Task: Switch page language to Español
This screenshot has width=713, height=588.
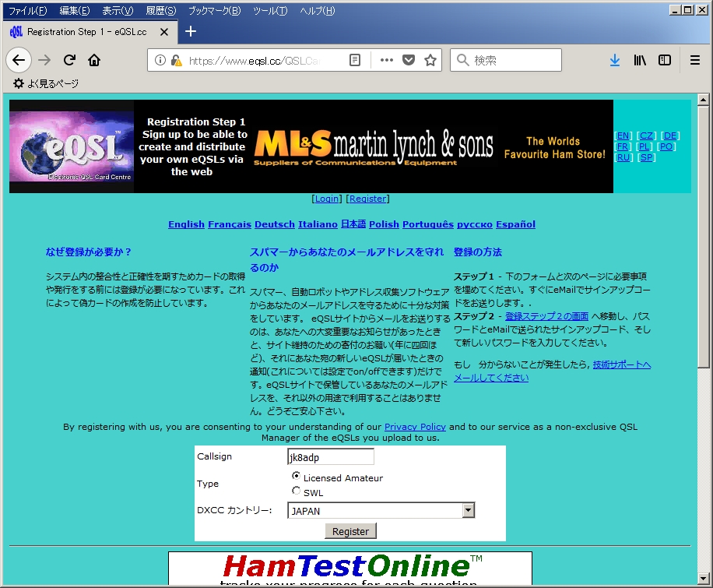Action: pos(515,224)
